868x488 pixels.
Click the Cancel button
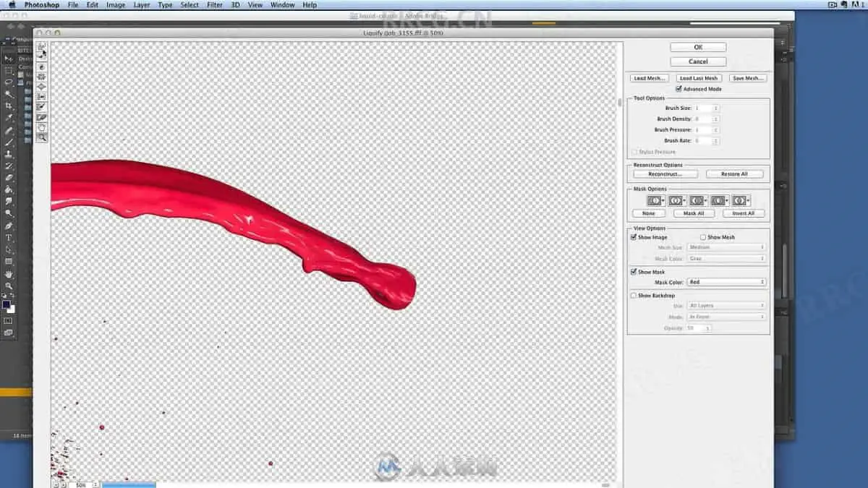point(698,61)
